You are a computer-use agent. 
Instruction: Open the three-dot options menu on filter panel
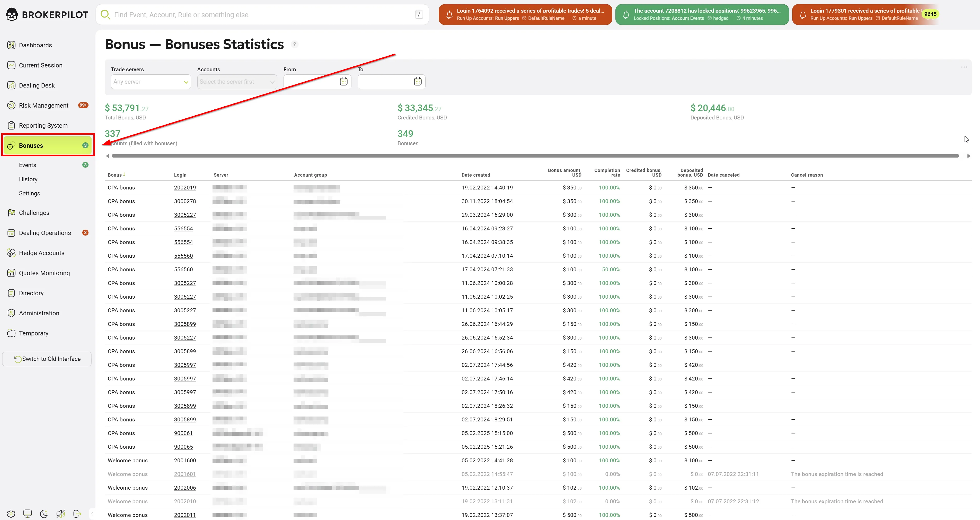coord(964,67)
